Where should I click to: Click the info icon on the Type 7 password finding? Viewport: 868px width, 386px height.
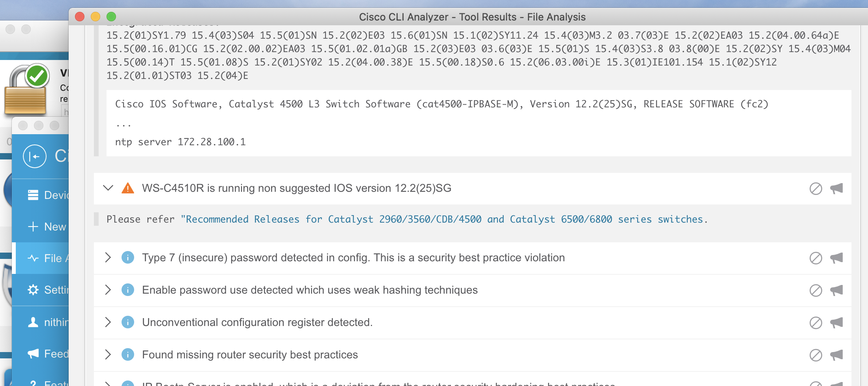(x=127, y=257)
